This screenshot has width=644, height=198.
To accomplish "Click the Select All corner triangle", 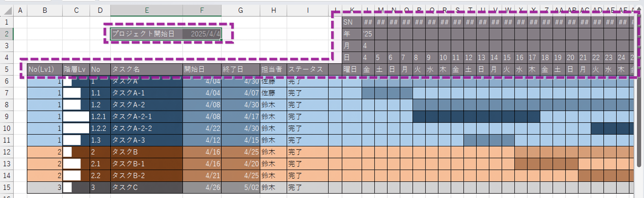I will coord(8,11).
